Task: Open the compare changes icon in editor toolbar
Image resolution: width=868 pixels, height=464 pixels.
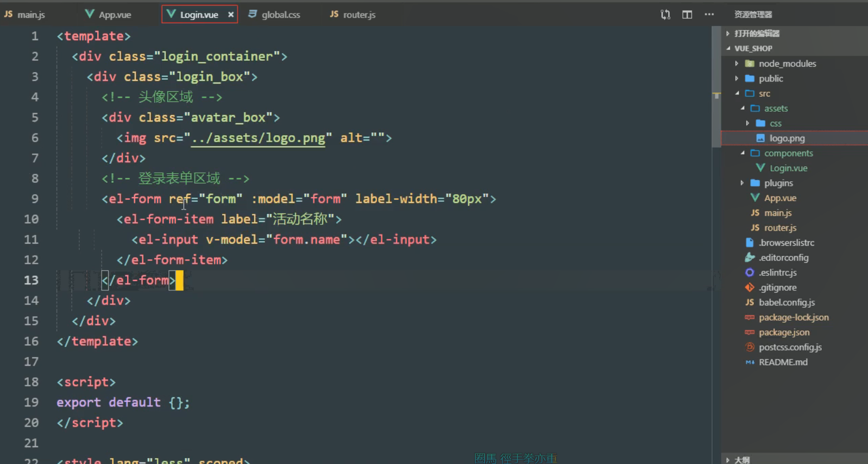Action: tap(665, 15)
